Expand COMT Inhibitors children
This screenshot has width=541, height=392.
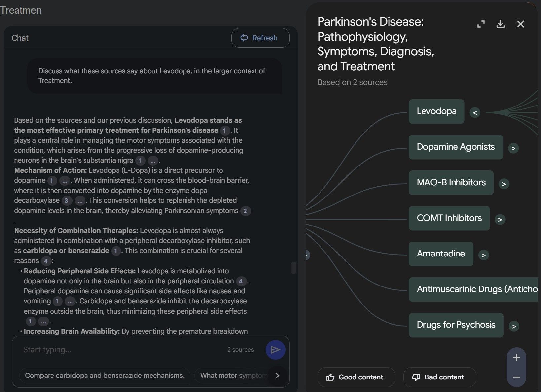click(x=500, y=220)
